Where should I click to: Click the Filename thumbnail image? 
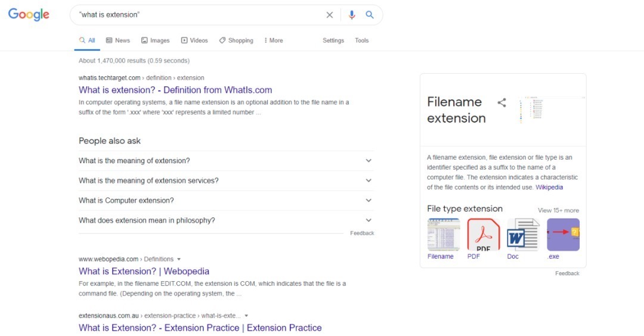pyautogui.click(x=443, y=234)
